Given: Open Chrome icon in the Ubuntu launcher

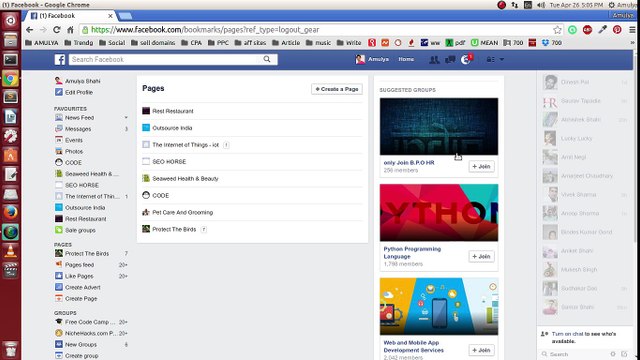Looking at the screenshot, I should pos(11,79).
